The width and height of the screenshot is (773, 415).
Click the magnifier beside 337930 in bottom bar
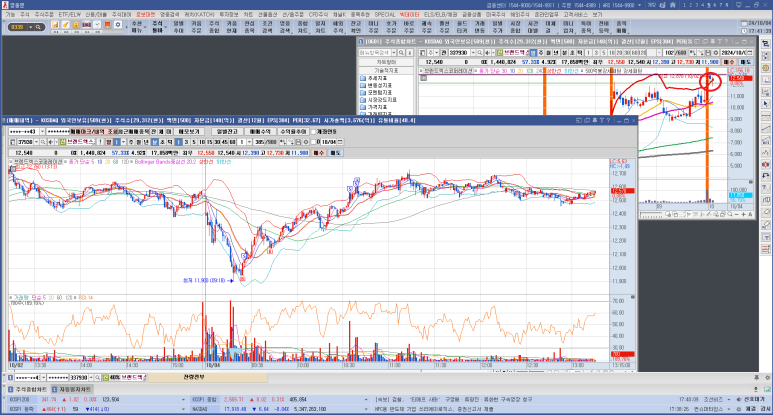tap(98, 378)
